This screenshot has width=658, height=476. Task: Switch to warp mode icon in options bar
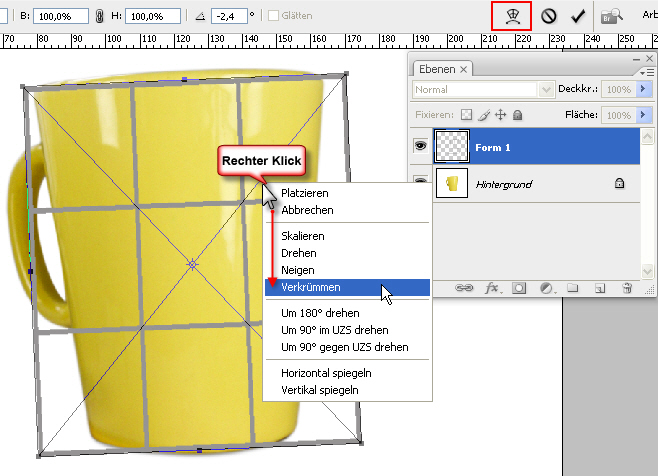(511, 16)
